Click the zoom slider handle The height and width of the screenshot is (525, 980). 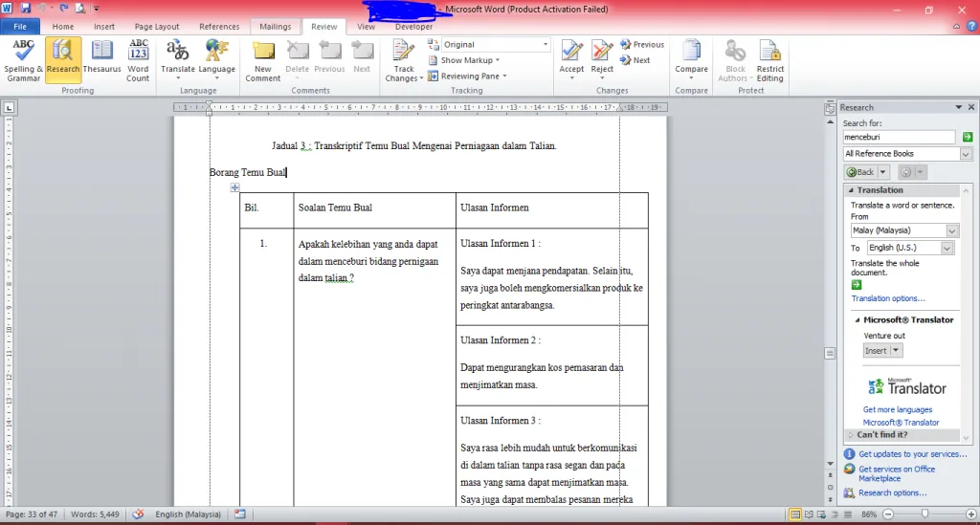click(x=925, y=514)
